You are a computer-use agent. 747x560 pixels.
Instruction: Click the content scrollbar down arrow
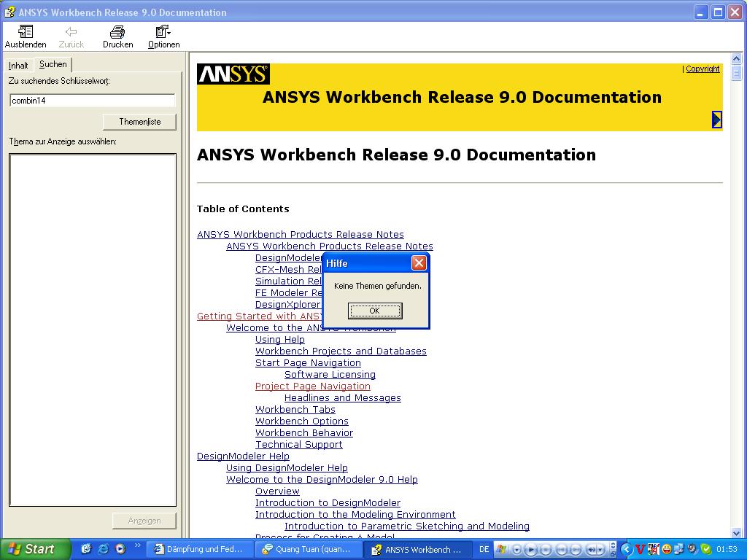coord(737,533)
